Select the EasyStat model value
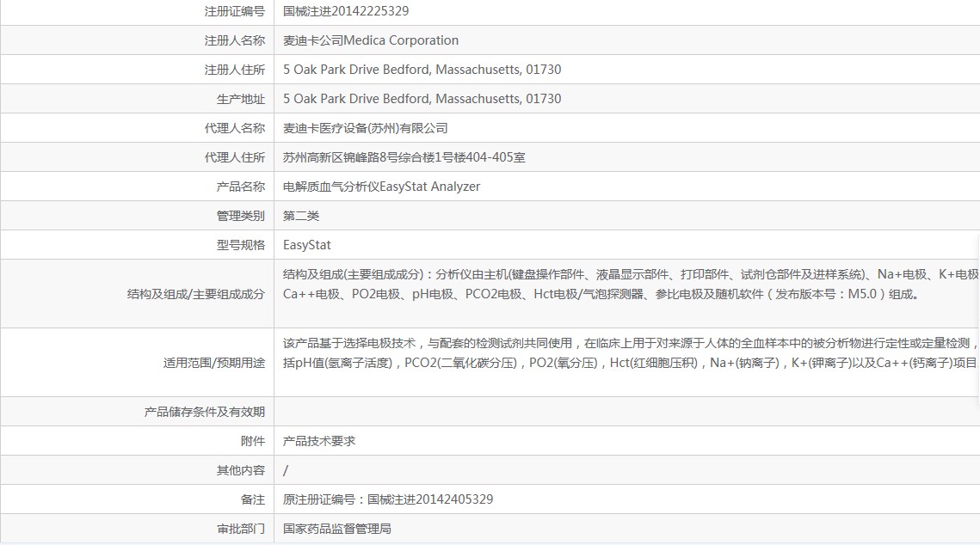Viewport: 980px width, 545px height. coord(306,245)
